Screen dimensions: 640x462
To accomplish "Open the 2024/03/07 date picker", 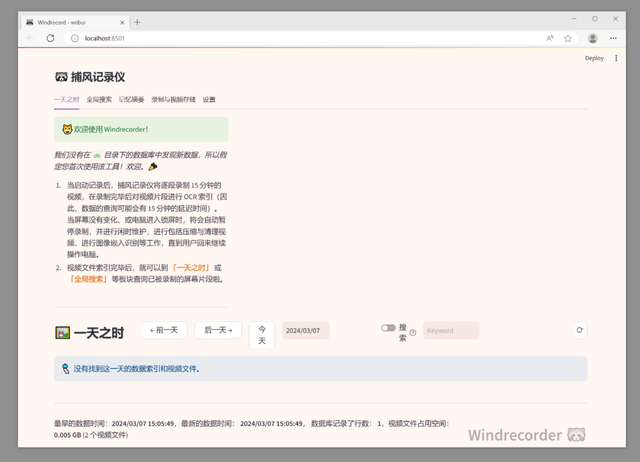I will (305, 331).
